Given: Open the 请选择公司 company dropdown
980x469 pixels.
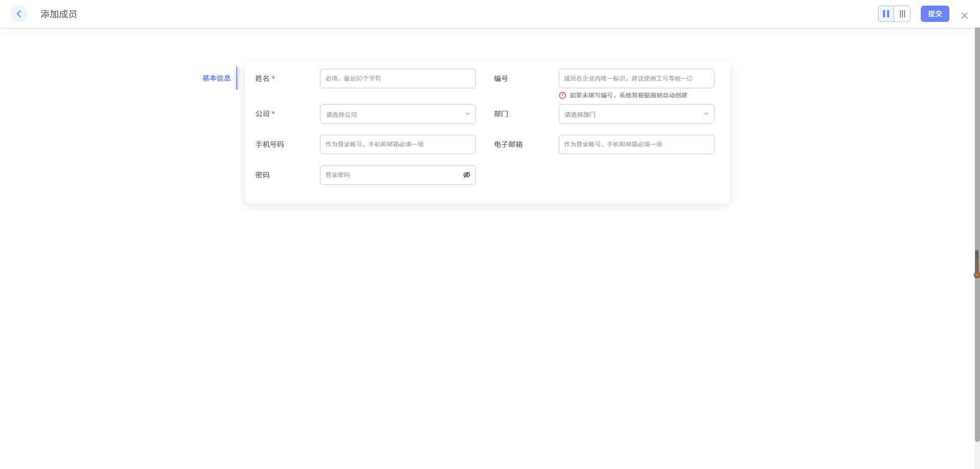Looking at the screenshot, I should point(398,114).
